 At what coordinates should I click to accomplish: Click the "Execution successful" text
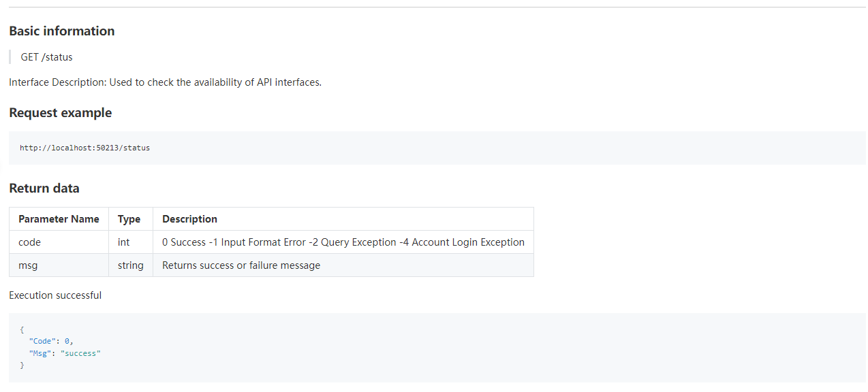(55, 295)
